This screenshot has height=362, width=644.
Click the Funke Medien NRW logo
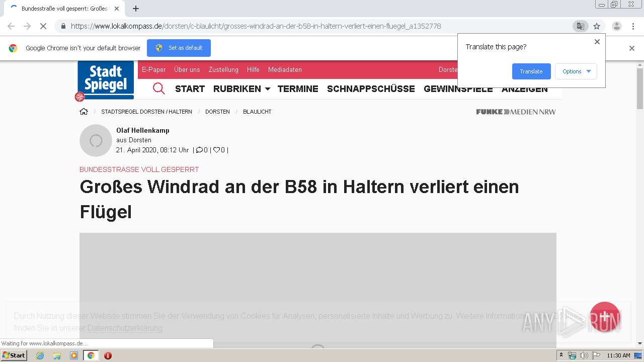click(516, 112)
